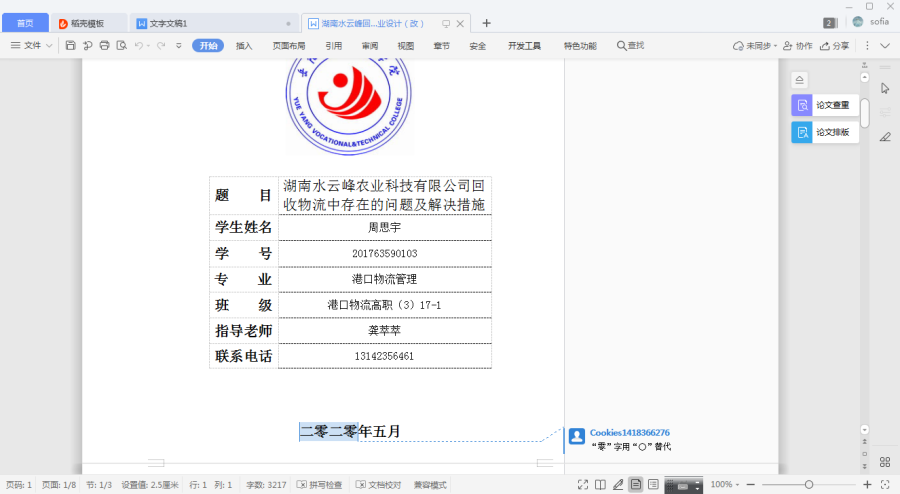
Task: Click the 论文排版 paper layout button
Action: 825,132
